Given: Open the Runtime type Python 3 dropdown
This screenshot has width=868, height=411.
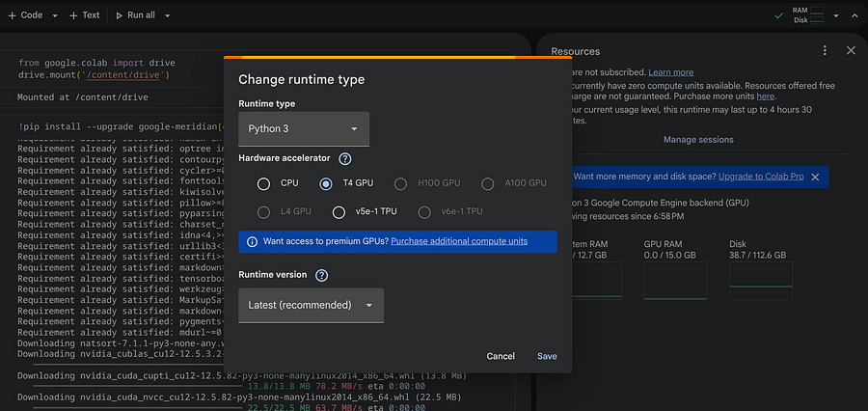Looking at the screenshot, I should pyautogui.click(x=304, y=129).
